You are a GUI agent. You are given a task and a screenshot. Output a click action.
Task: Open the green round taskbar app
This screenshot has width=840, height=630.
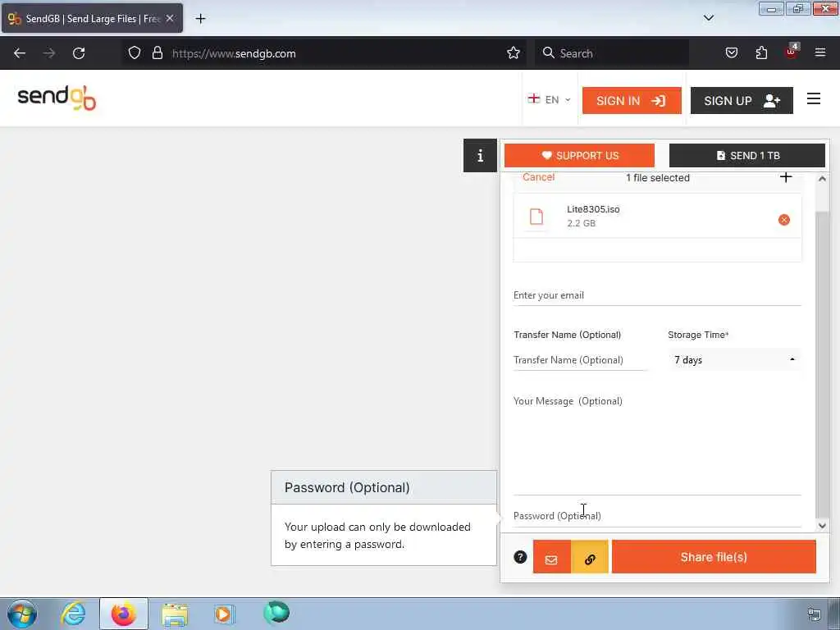[276, 612]
